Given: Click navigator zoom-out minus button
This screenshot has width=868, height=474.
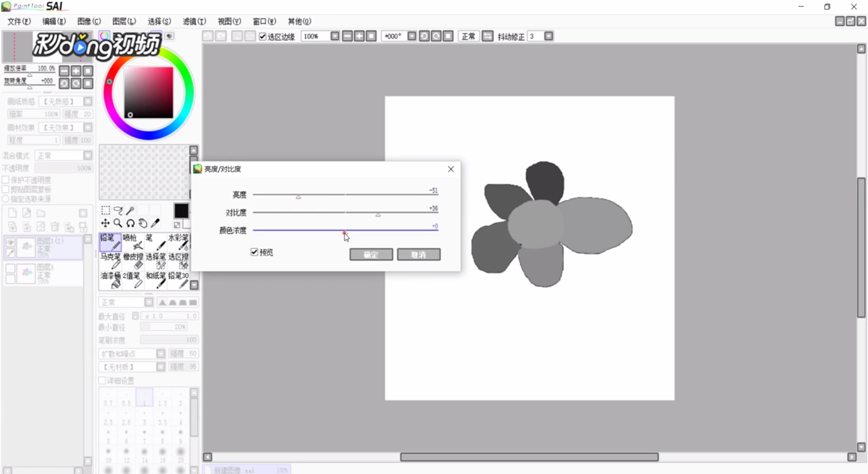Looking at the screenshot, I should pos(64,71).
